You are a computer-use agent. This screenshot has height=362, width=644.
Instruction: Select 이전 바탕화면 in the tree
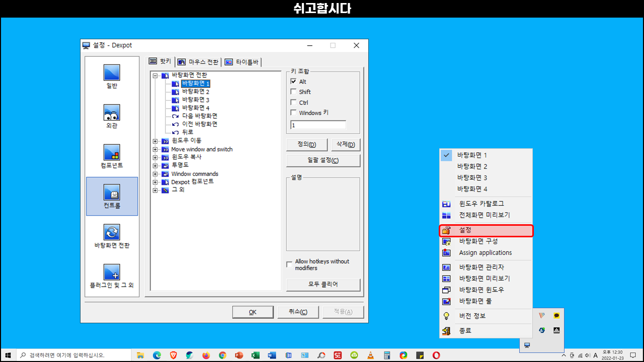click(199, 124)
